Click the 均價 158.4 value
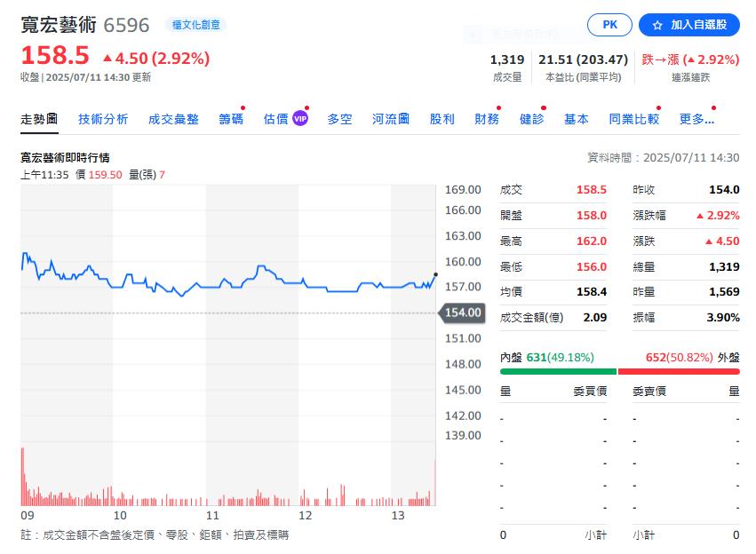The image size is (756, 554). [592, 292]
